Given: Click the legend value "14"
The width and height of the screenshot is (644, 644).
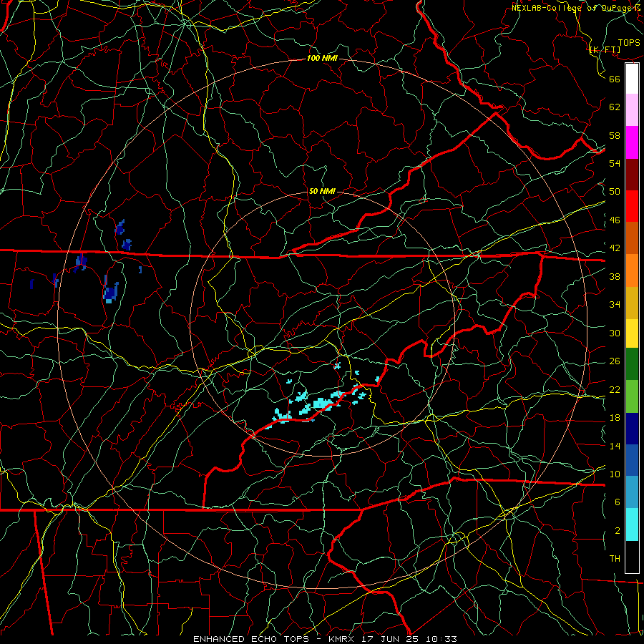Looking at the screenshot, I should click(x=615, y=446).
